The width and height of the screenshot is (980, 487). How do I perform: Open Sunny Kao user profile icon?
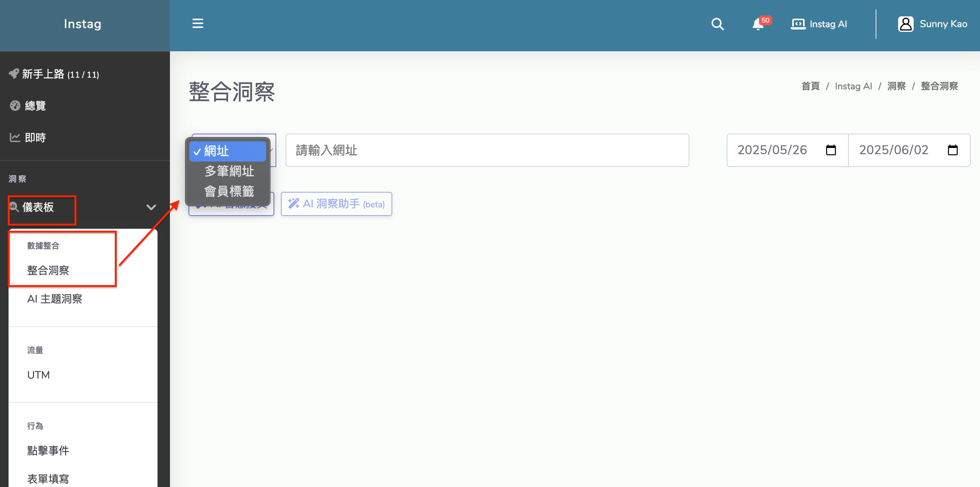[906, 24]
